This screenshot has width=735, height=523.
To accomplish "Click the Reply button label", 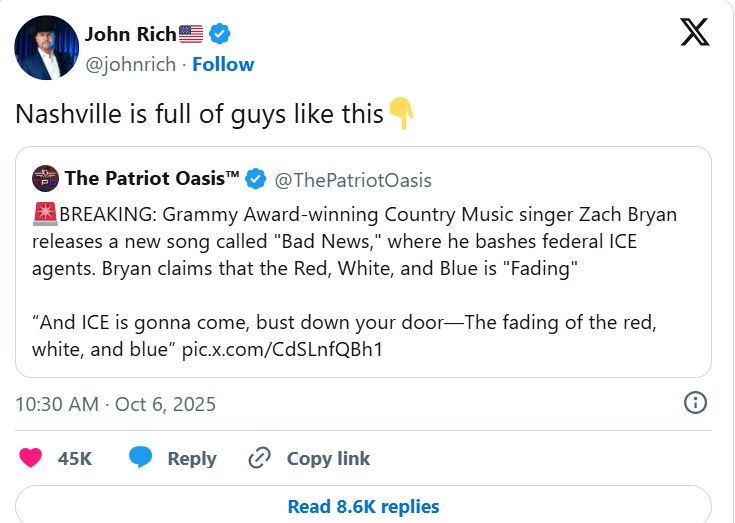I will [x=192, y=458].
